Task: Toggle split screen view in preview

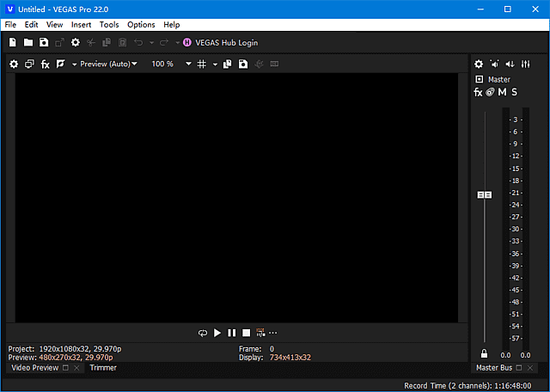Action: pos(61,64)
